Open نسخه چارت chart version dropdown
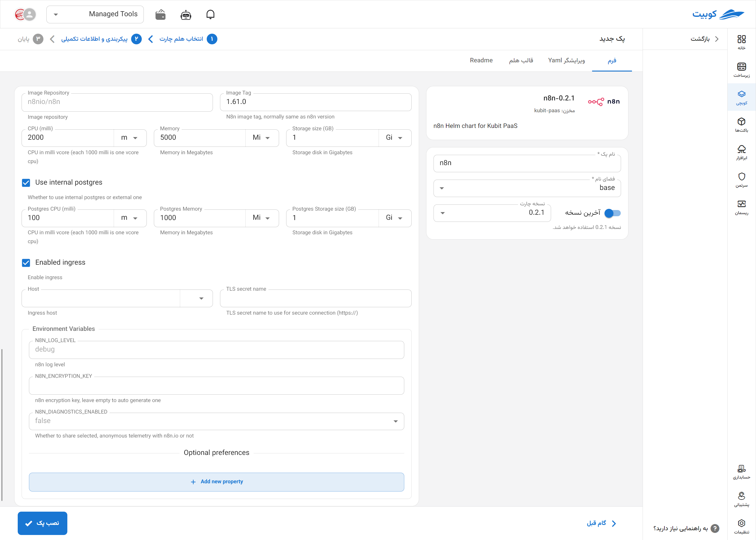Screen dimensions: 756x540 click(x=492, y=213)
